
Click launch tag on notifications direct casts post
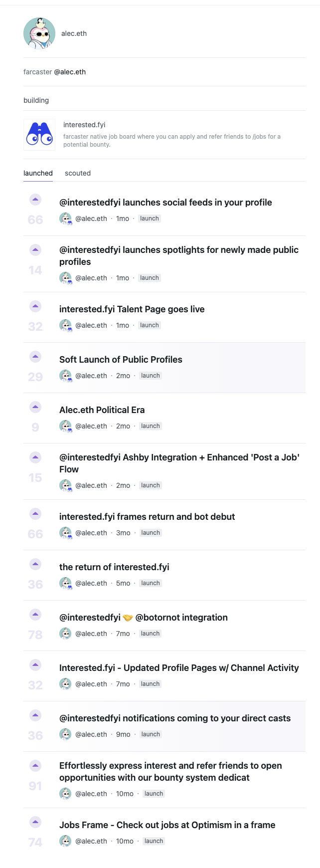pyautogui.click(x=151, y=734)
